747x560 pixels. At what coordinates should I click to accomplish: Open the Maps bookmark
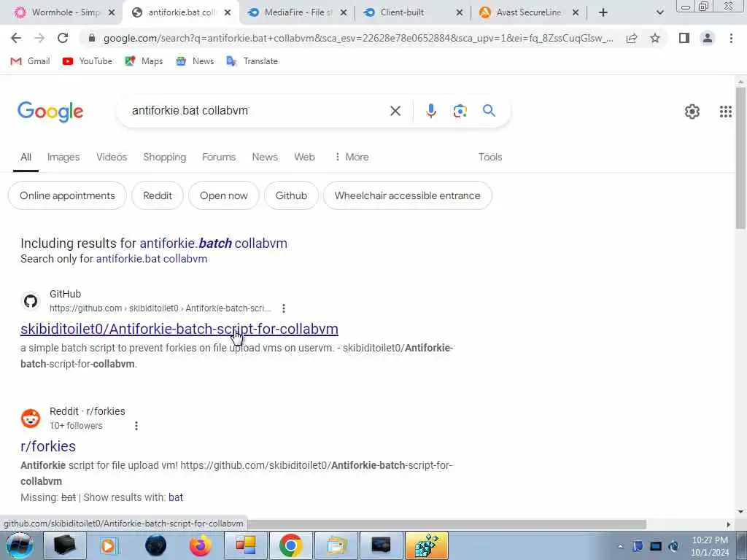pos(144,61)
